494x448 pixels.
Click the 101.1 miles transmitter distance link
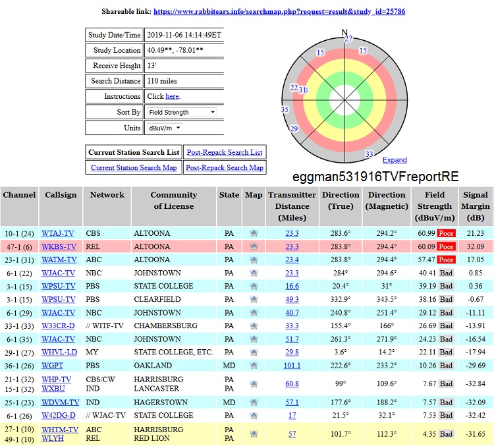(x=292, y=365)
